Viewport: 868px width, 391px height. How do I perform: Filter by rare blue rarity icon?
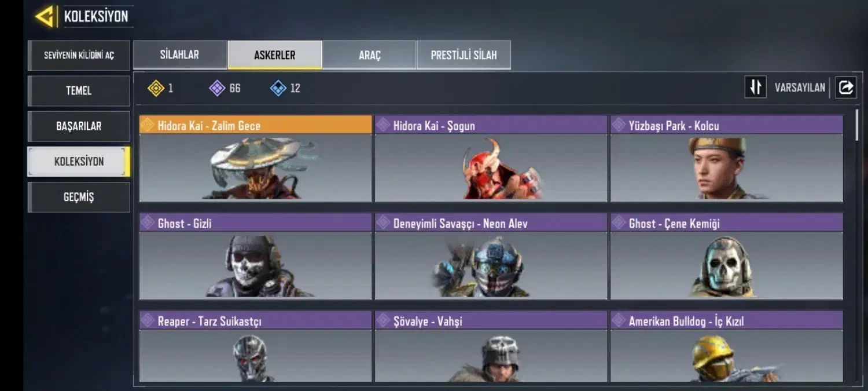[278, 88]
